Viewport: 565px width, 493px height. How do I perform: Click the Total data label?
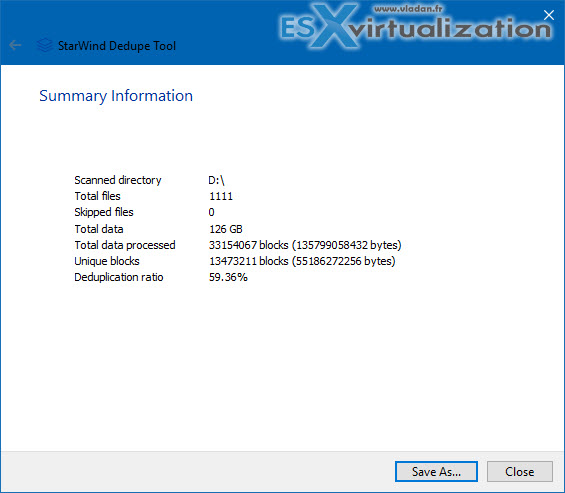pyautogui.click(x=99, y=229)
